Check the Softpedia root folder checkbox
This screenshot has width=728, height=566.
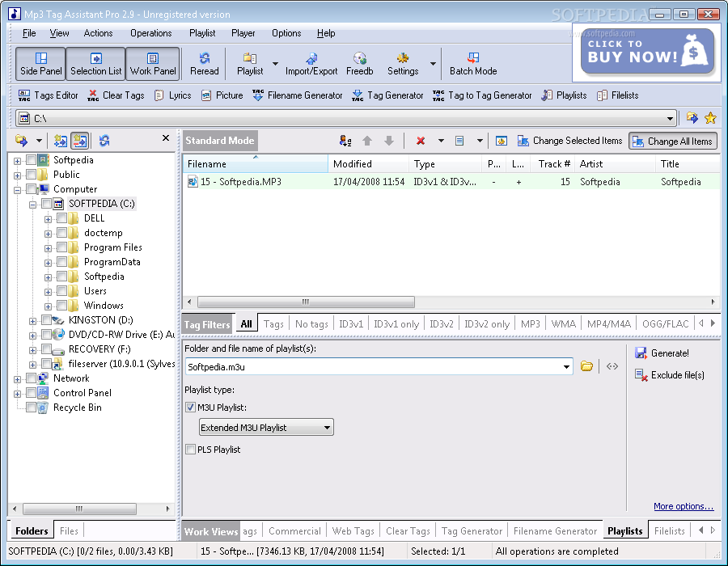(x=31, y=160)
